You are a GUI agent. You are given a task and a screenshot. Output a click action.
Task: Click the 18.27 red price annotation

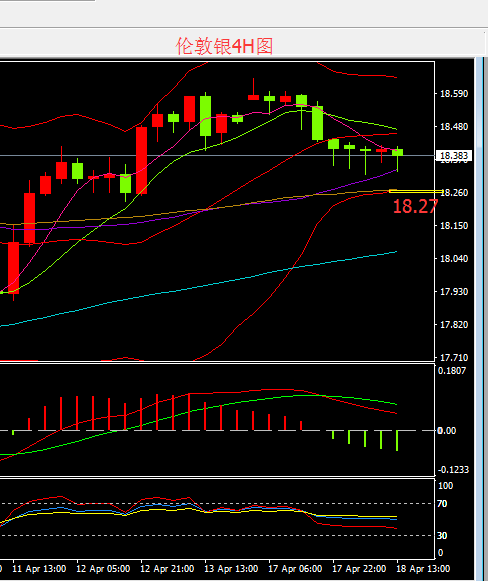click(415, 206)
